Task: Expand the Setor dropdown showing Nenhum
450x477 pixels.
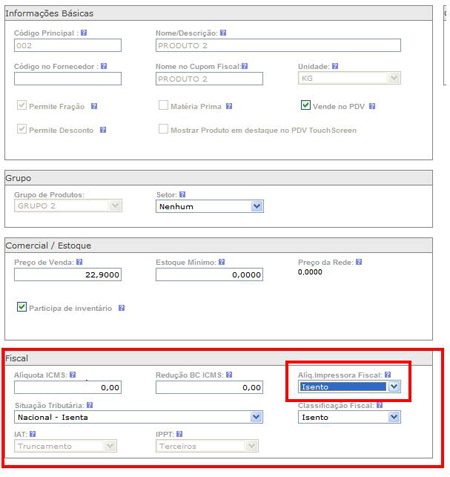Action: point(210,206)
